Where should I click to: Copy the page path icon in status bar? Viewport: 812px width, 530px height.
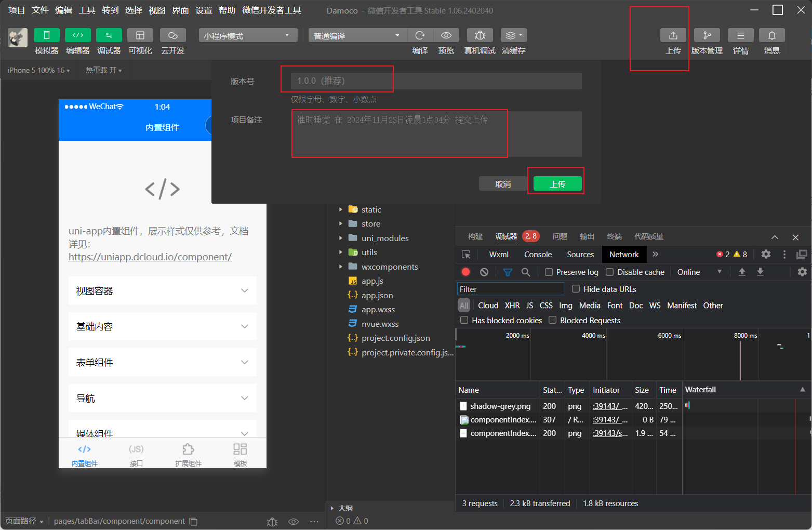(193, 521)
